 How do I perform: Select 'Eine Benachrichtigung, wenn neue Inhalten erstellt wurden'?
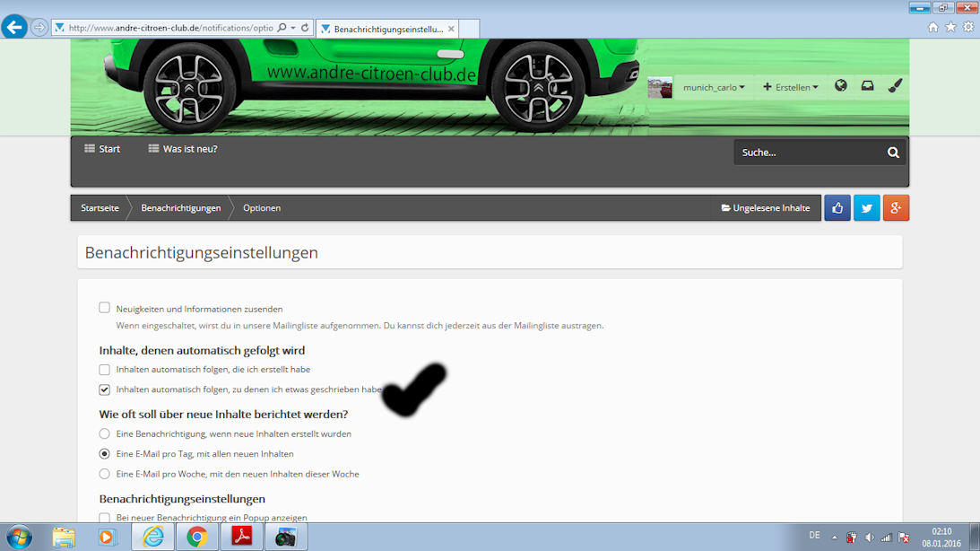(104, 433)
